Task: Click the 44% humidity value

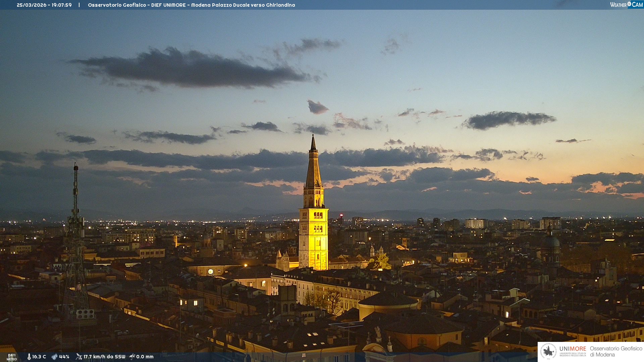Action: pos(64,357)
